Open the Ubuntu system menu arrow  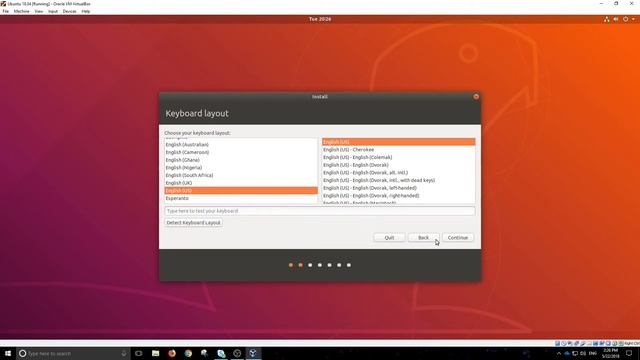pos(633,19)
